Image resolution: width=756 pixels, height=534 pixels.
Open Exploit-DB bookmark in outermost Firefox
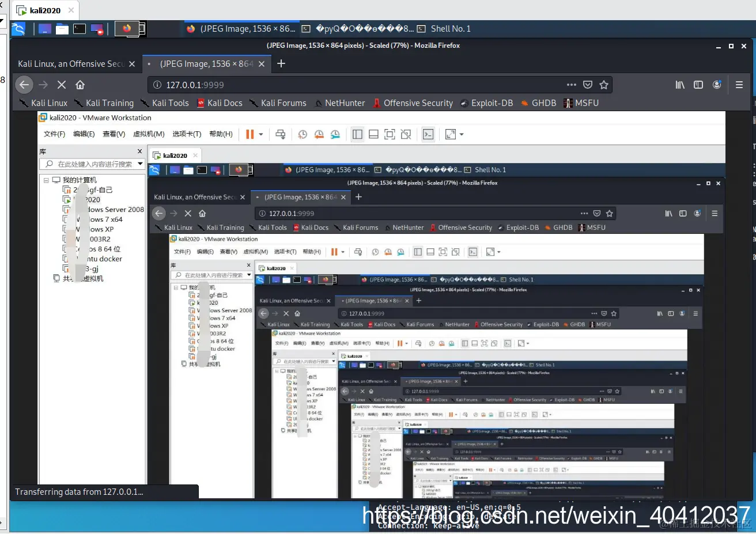(486, 103)
